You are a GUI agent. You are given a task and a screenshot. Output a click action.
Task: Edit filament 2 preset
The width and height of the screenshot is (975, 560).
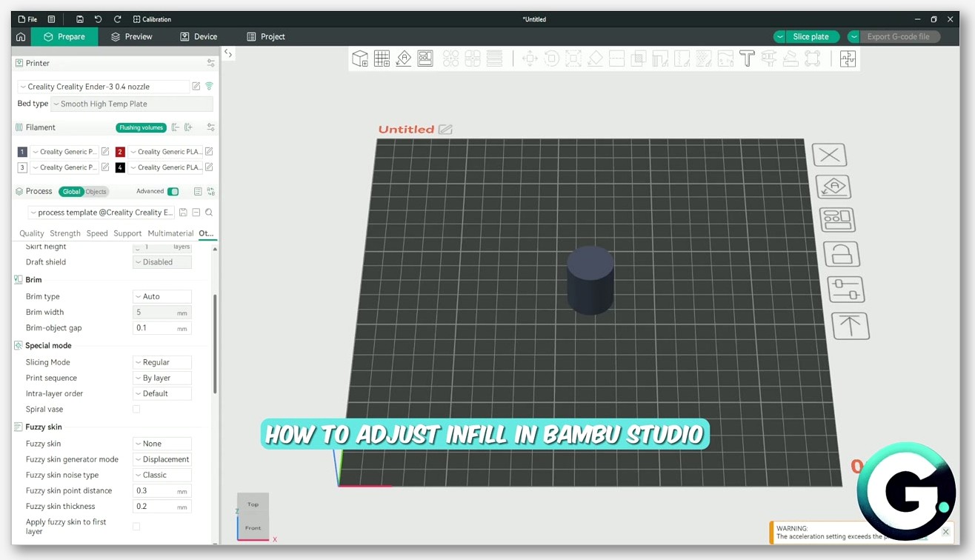[209, 151]
